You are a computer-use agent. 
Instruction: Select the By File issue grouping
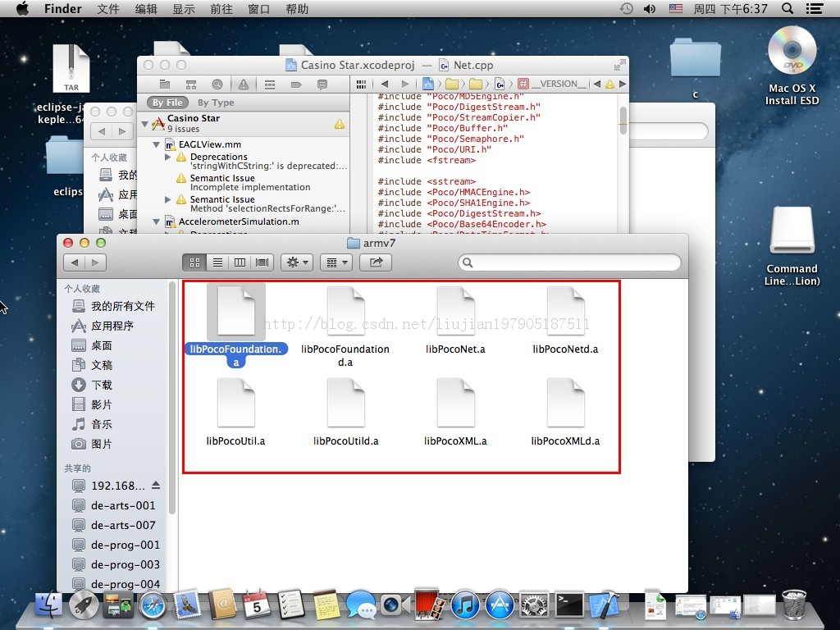pyautogui.click(x=167, y=103)
